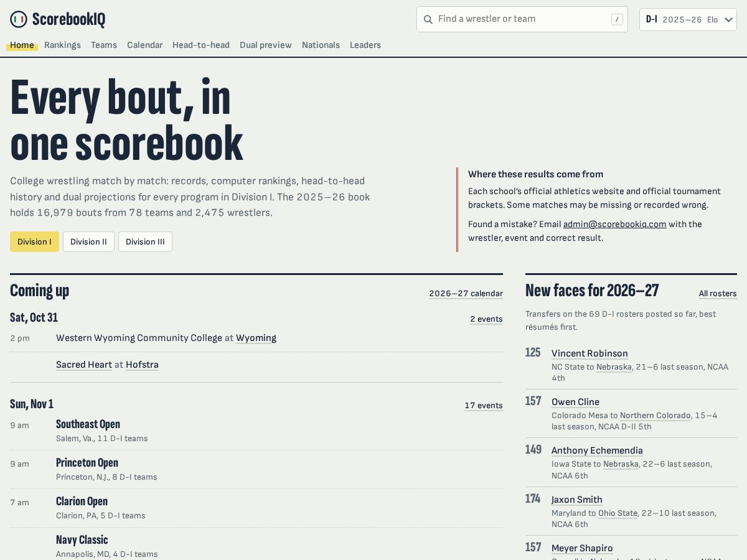Switch to Division II
This screenshot has height=560, width=747.
tap(88, 241)
